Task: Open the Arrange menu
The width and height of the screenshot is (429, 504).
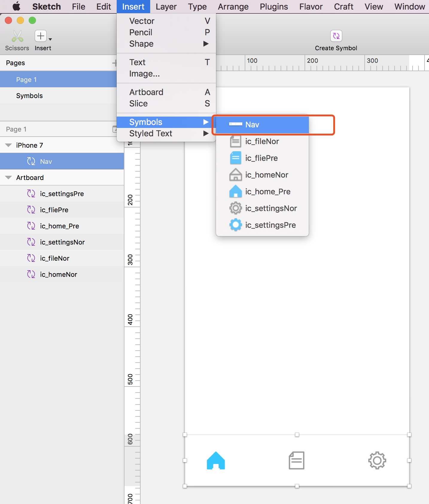Action: tap(233, 7)
